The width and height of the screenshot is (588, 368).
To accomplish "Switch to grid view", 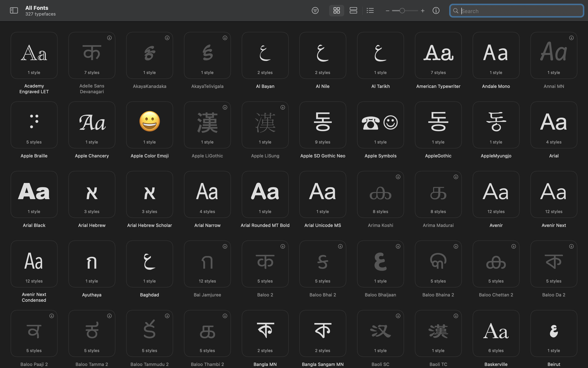I will pyautogui.click(x=336, y=10).
